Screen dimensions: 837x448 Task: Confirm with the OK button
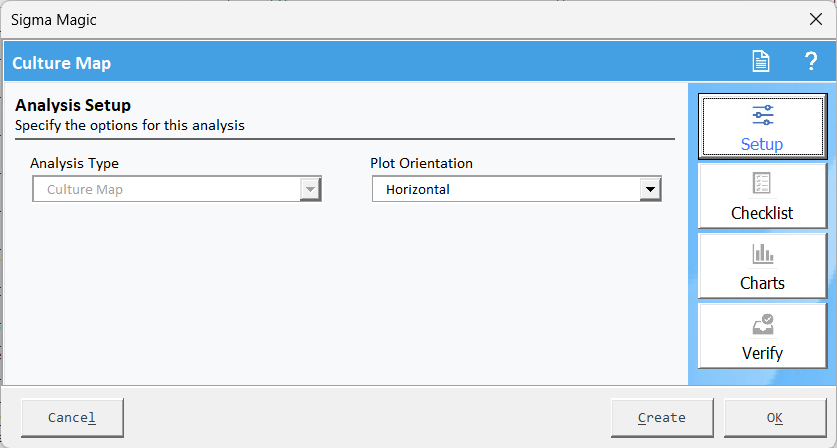click(x=775, y=418)
